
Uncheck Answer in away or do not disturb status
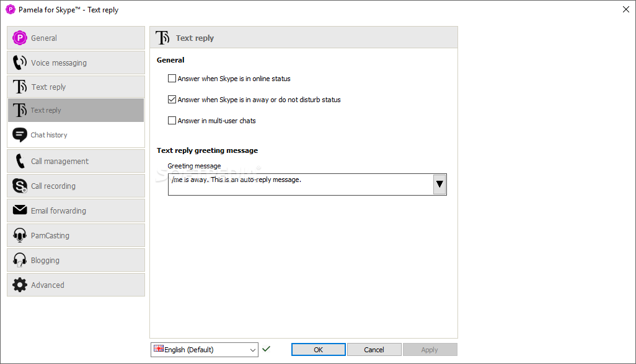(x=172, y=100)
